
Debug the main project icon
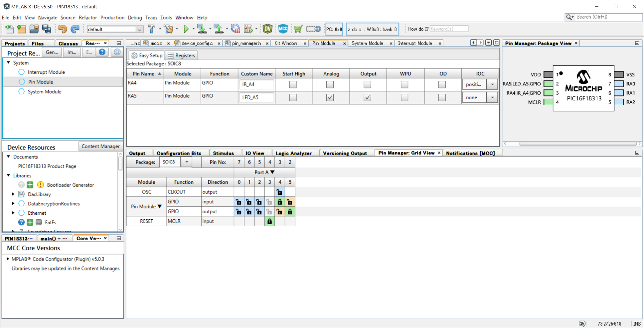click(x=248, y=29)
